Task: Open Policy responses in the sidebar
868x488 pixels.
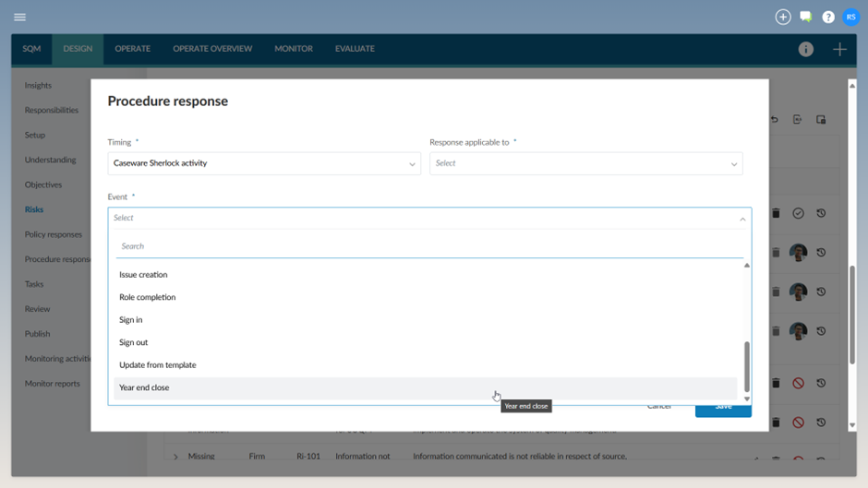Action: pos(54,234)
